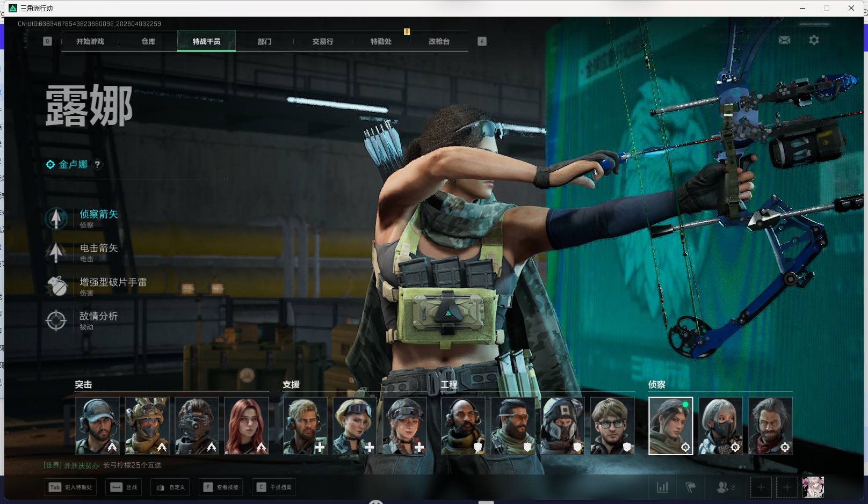
Task: Click the question mark beside 金卢娜
Action: click(97, 165)
